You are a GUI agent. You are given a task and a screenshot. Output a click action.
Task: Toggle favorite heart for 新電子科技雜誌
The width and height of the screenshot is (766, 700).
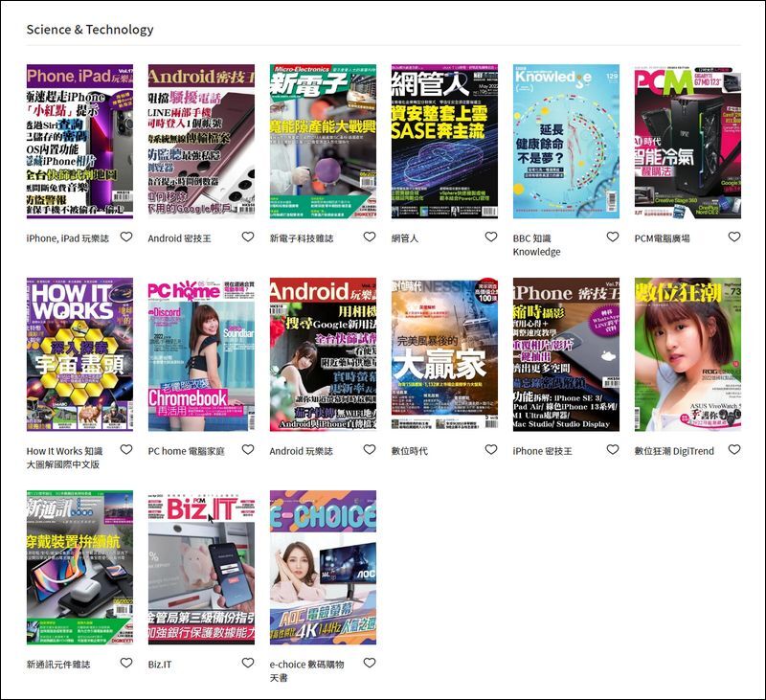(370, 237)
